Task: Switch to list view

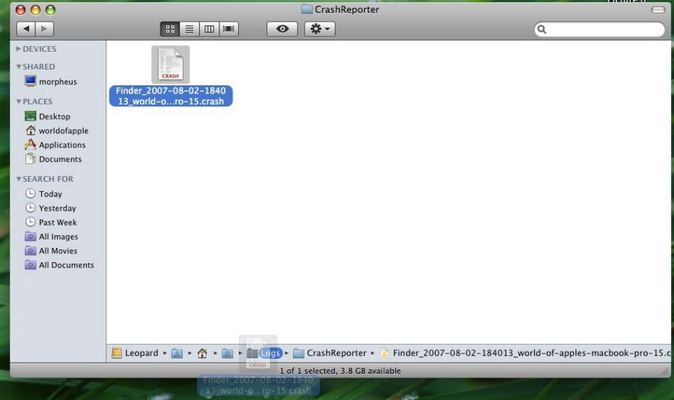Action: (x=189, y=29)
